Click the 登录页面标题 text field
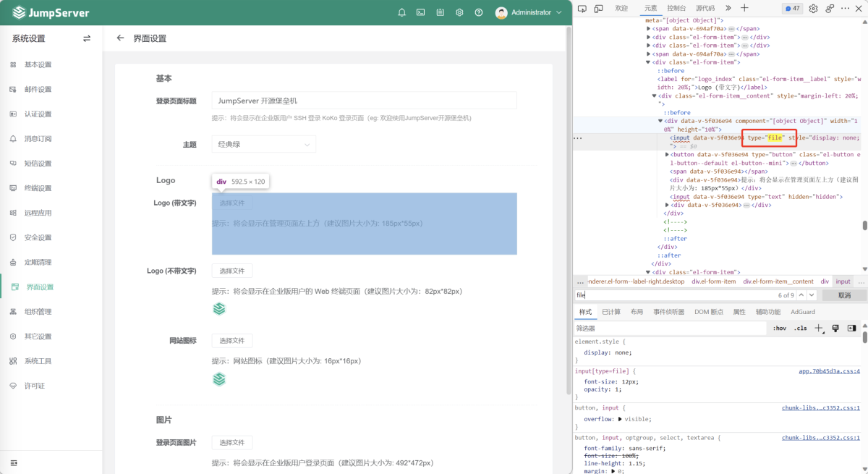868x474 pixels. [364, 101]
